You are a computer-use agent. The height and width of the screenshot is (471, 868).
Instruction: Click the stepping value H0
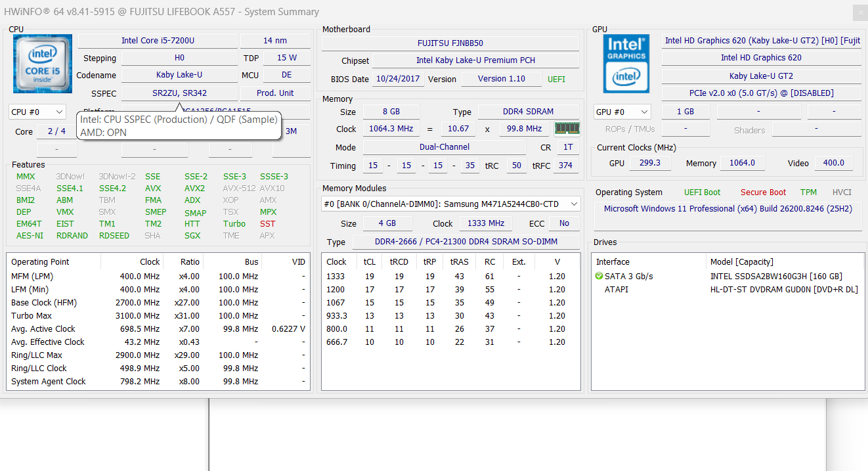point(179,58)
